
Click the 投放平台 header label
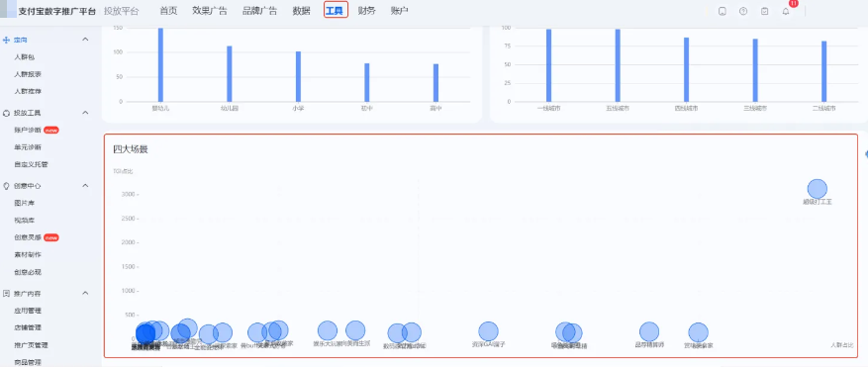(121, 11)
